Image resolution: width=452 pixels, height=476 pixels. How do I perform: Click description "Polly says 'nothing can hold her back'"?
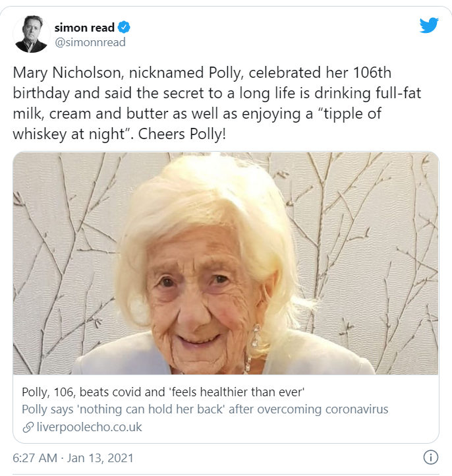(x=204, y=409)
